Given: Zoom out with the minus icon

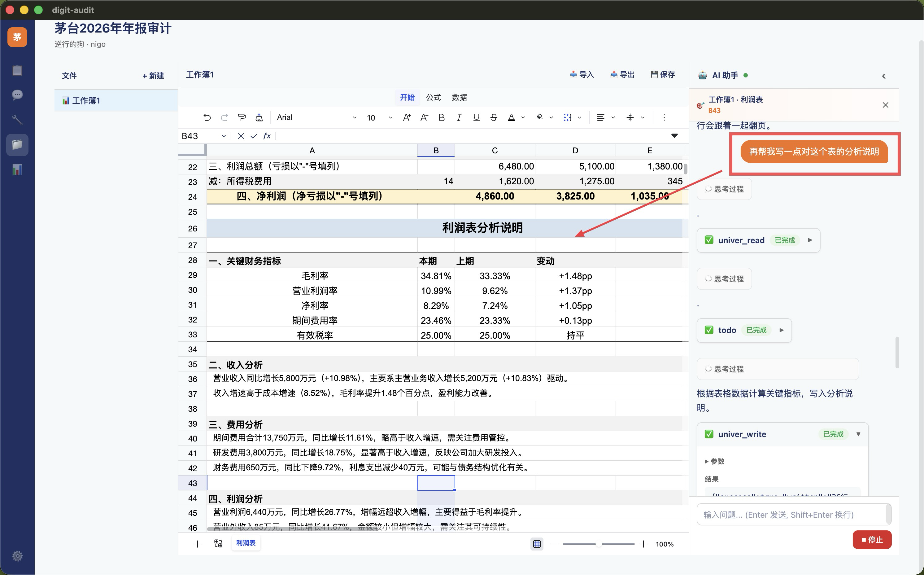Looking at the screenshot, I should coord(554,544).
